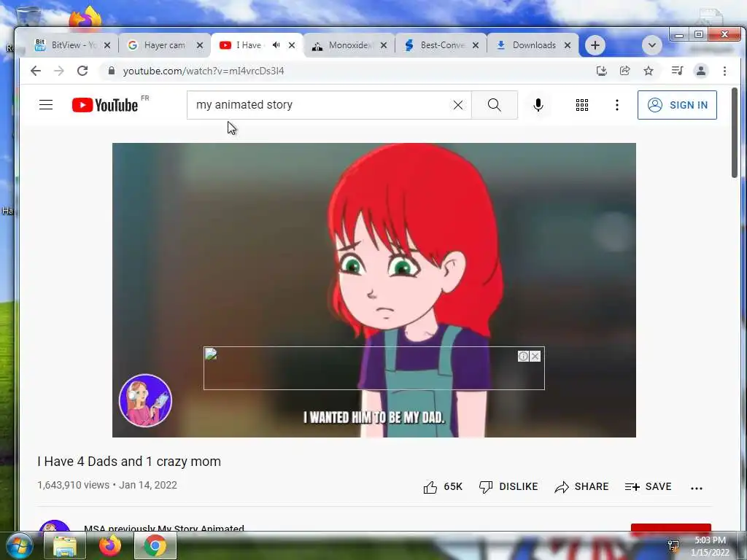Click Chrome taskbar button
Viewport: 747px width, 560px height.
[x=155, y=545]
